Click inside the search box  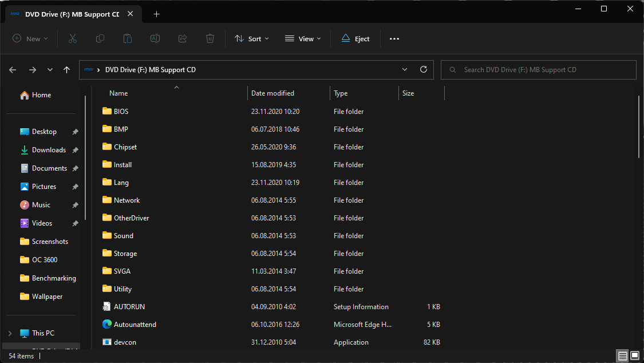(538, 69)
